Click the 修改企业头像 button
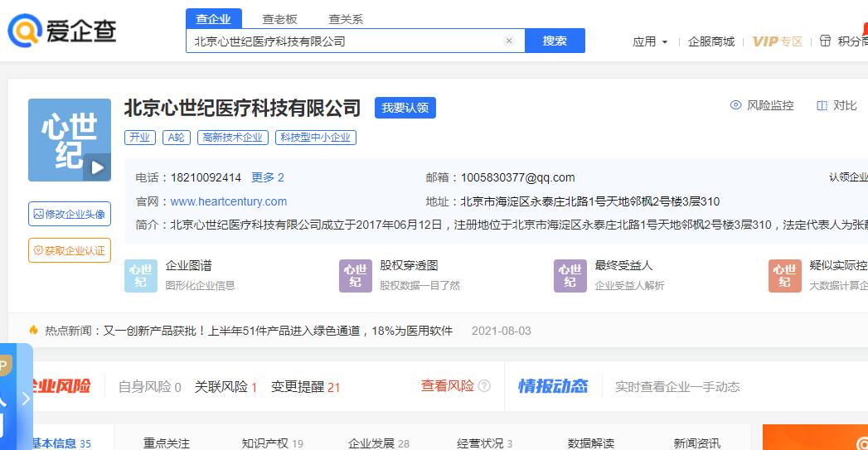Image resolution: width=868 pixels, height=450 pixels. [70, 214]
